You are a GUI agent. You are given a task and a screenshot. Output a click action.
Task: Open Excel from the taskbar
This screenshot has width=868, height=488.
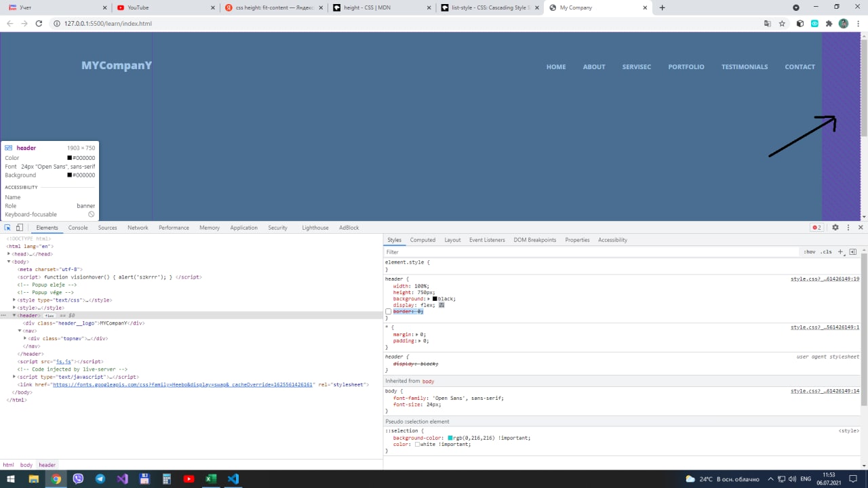pyautogui.click(x=211, y=479)
